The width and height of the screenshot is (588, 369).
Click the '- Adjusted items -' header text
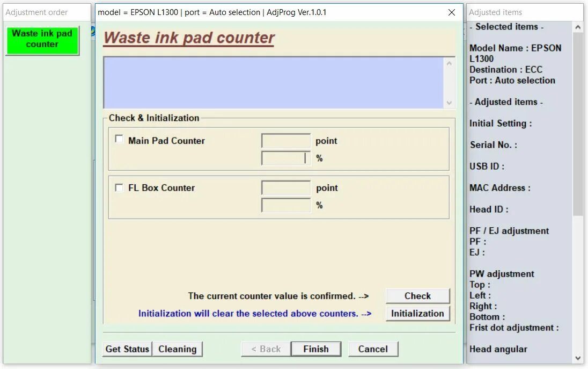(x=506, y=102)
